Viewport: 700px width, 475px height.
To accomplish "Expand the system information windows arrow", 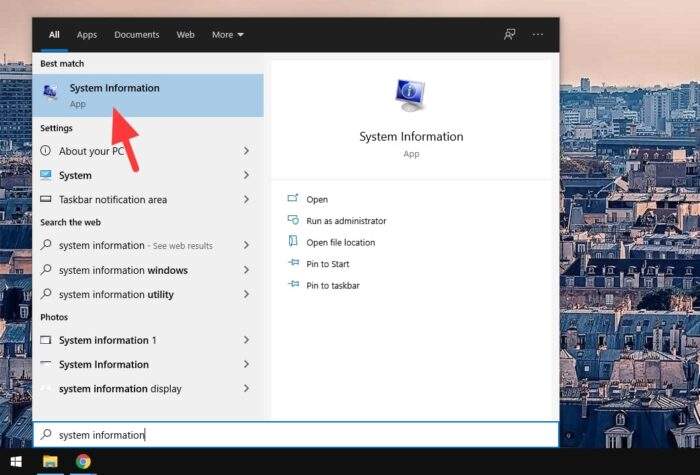I will point(246,270).
